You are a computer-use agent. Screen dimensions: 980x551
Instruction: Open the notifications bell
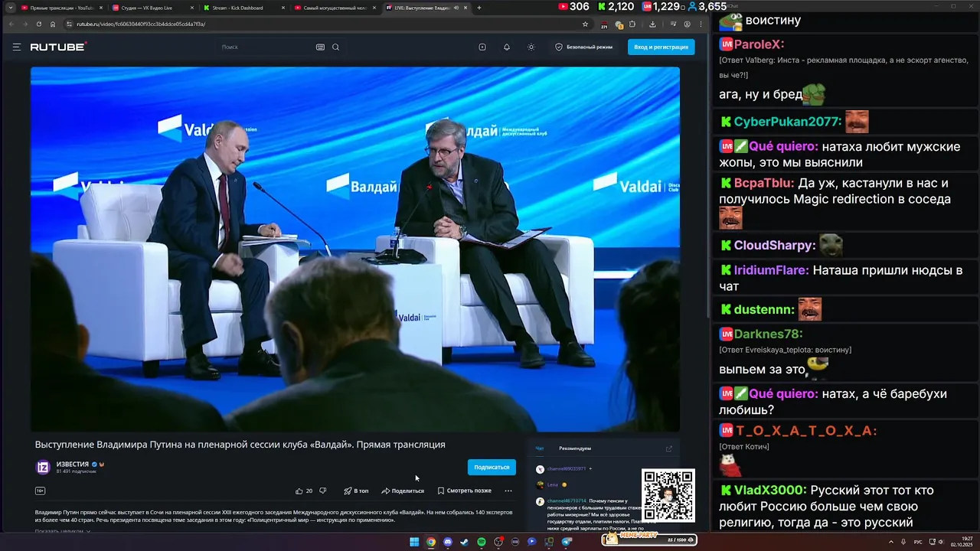507,47
